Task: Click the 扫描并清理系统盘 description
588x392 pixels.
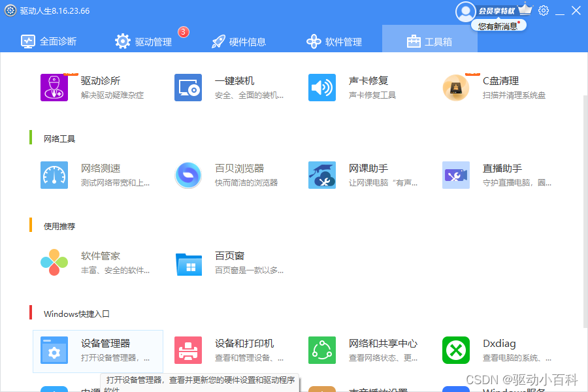Action: pos(514,95)
